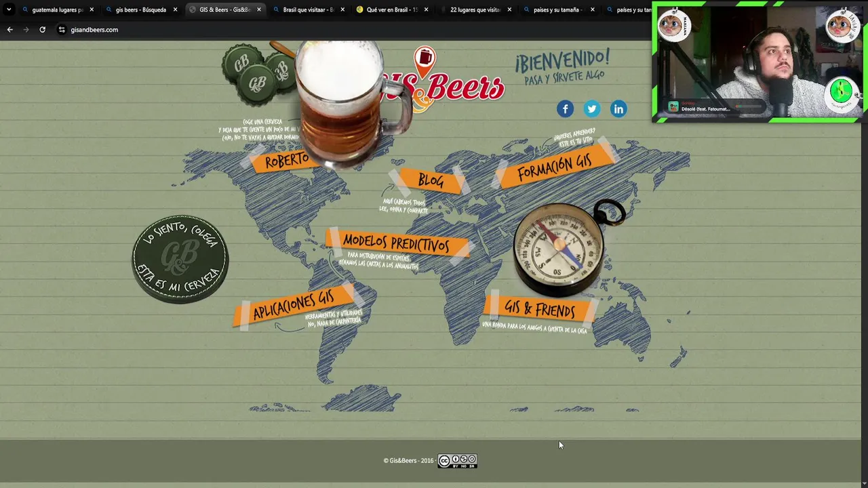Switch to the 'Qué ver en Brasil' tab

(x=392, y=9)
